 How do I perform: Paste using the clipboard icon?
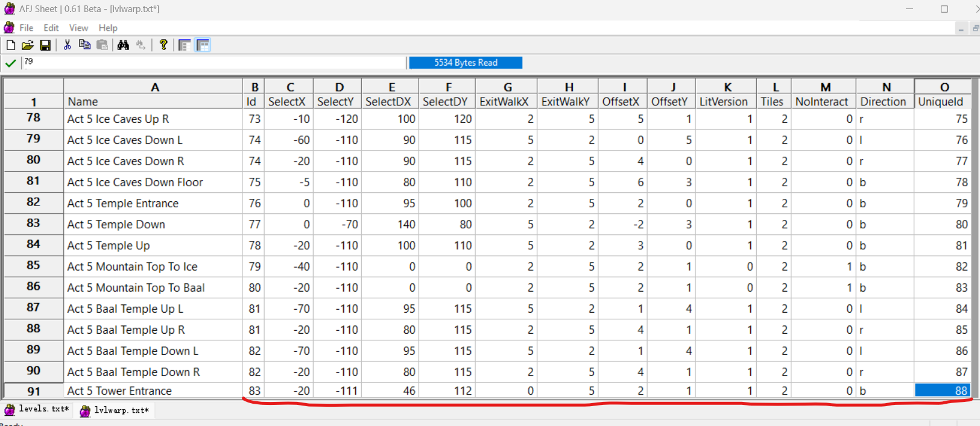pos(102,45)
